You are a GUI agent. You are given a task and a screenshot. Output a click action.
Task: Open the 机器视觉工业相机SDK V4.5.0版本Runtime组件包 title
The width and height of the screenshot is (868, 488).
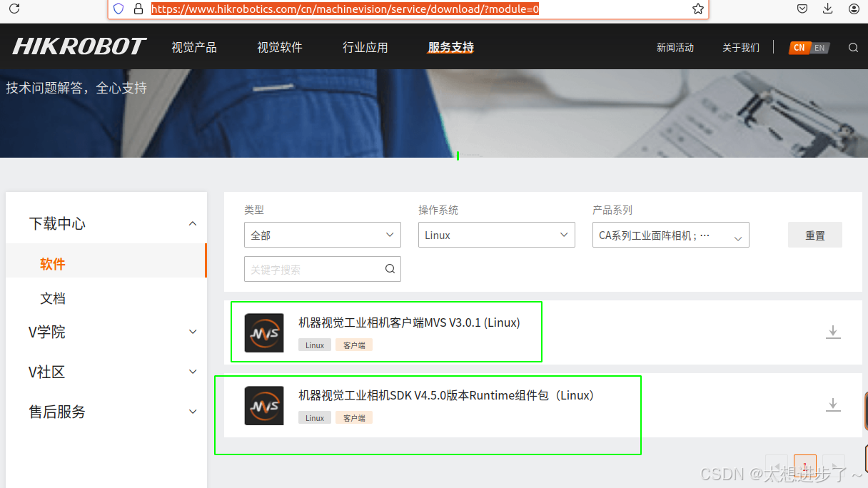(x=447, y=395)
